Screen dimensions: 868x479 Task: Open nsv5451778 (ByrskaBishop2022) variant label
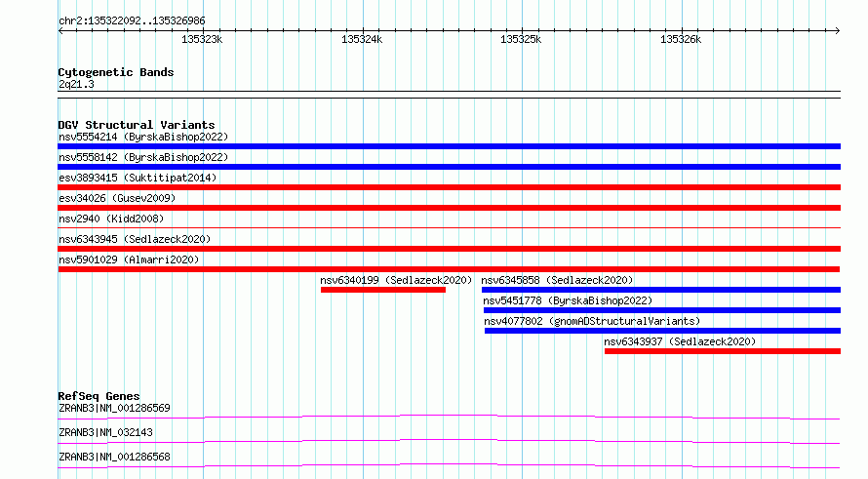568,300
